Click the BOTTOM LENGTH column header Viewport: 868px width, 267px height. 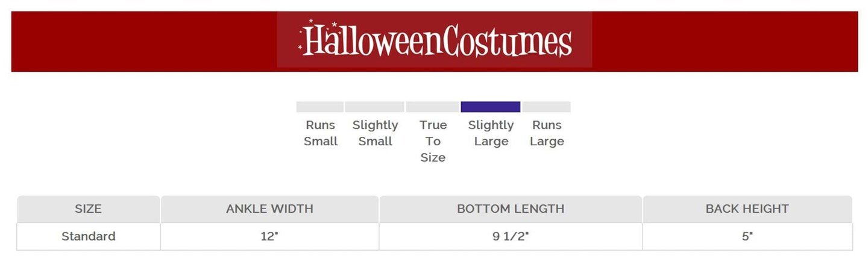pyautogui.click(x=511, y=209)
